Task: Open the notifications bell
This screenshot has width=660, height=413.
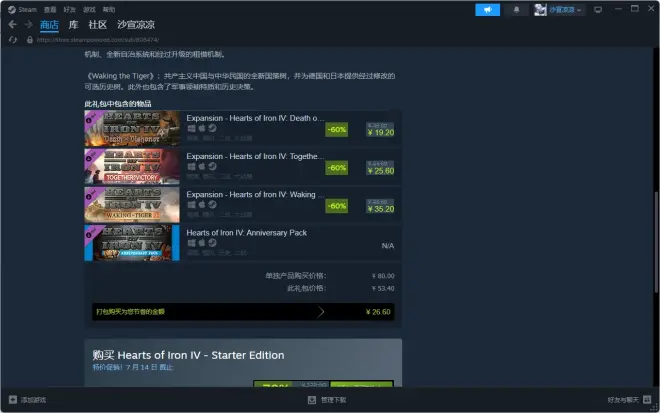Action: click(516, 9)
